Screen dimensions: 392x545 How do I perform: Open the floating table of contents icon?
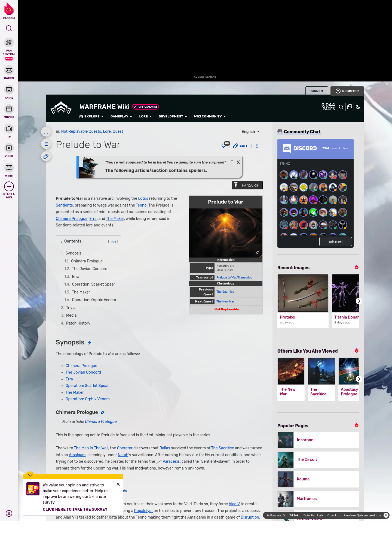[46, 144]
